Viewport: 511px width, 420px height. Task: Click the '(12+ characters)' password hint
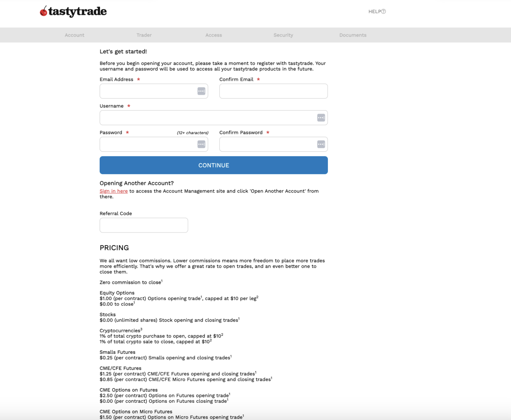[x=193, y=133]
